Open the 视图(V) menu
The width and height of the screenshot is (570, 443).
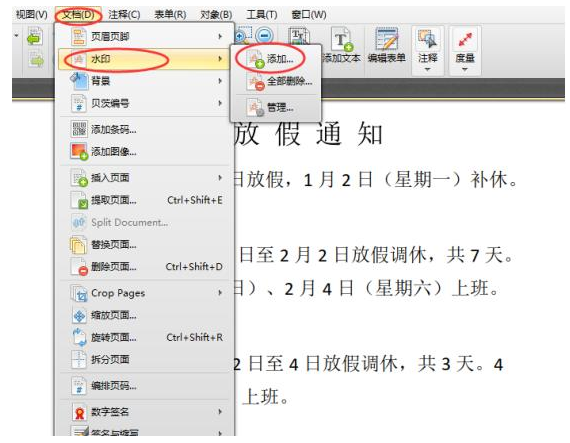coord(32,15)
